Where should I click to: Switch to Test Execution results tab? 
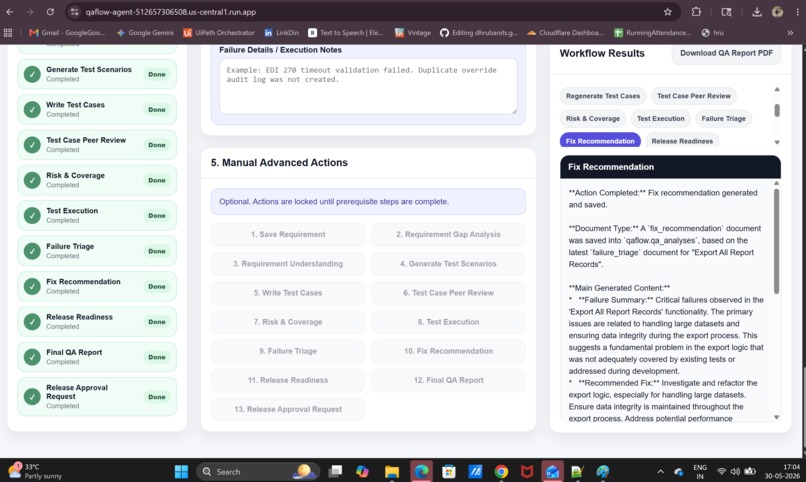[661, 119]
